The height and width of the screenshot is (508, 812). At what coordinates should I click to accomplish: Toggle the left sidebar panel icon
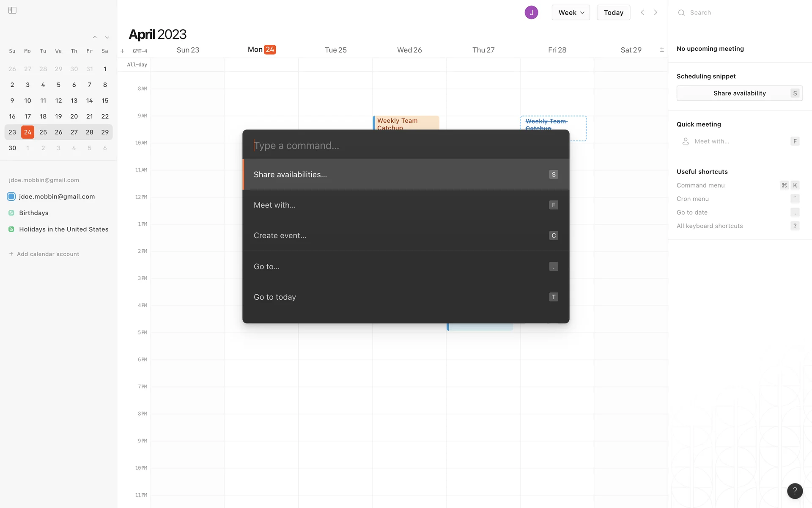click(12, 10)
